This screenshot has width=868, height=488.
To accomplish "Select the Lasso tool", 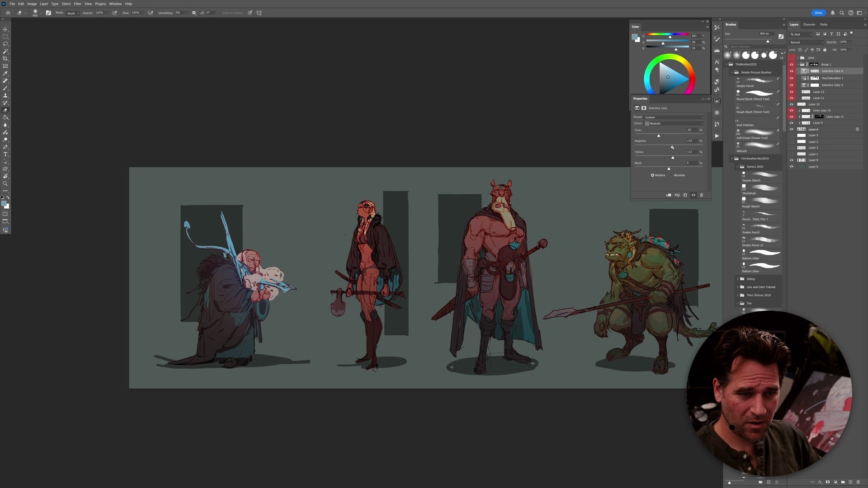I will [5, 44].
